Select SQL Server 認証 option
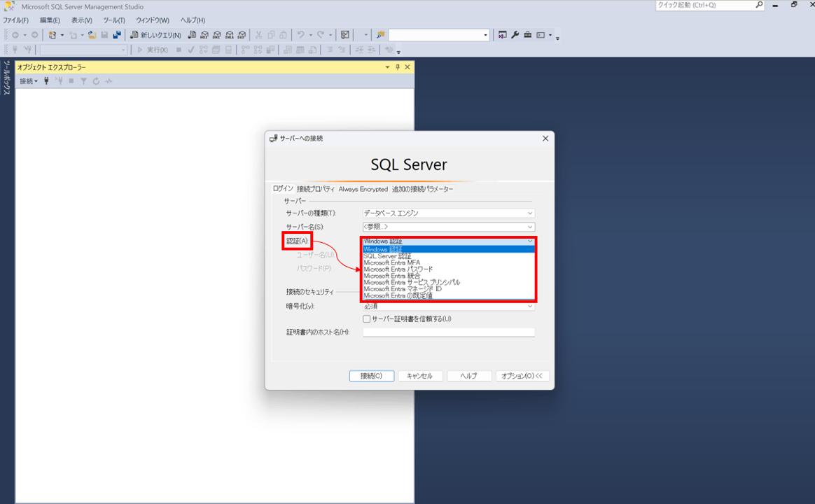This screenshot has height=504, width=815. click(449, 256)
